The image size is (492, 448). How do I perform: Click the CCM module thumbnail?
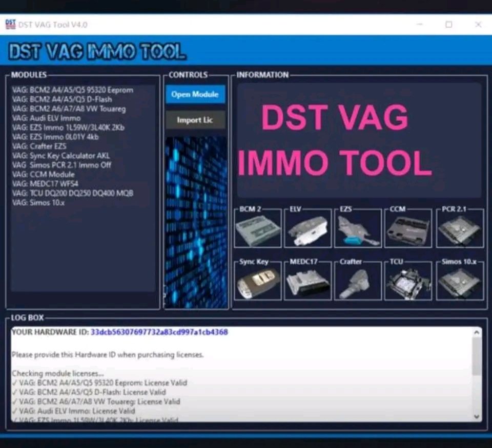click(408, 230)
